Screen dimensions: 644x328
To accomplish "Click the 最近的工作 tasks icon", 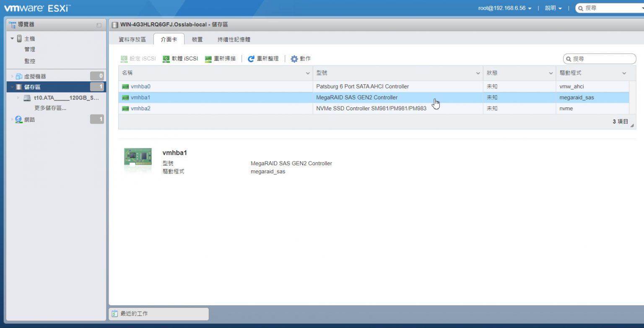I will pyautogui.click(x=114, y=314).
